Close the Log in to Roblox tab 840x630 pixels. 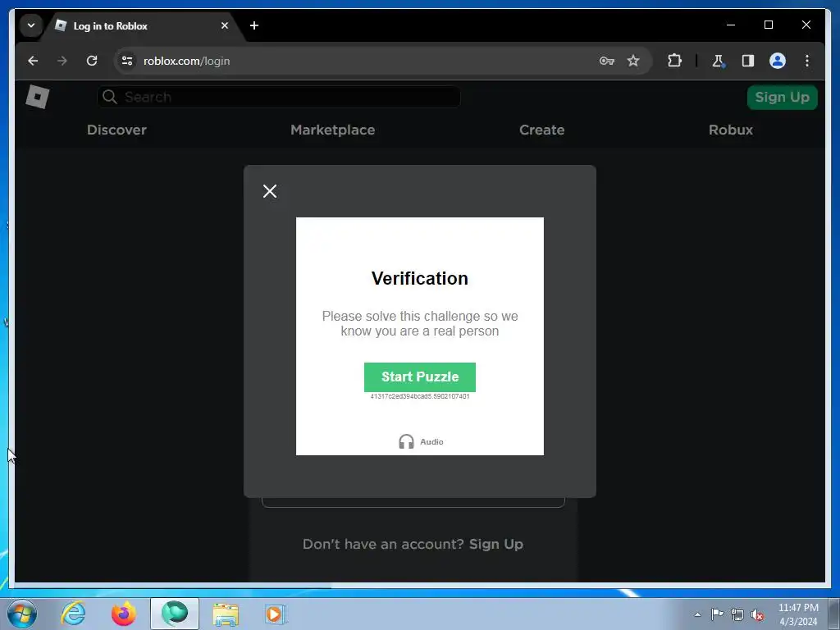pyautogui.click(x=225, y=25)
